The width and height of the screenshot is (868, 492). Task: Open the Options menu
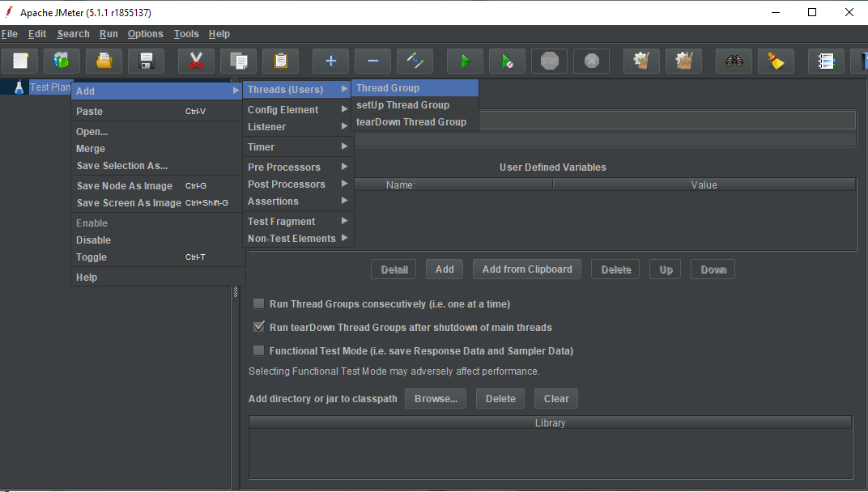coord(146,34)
